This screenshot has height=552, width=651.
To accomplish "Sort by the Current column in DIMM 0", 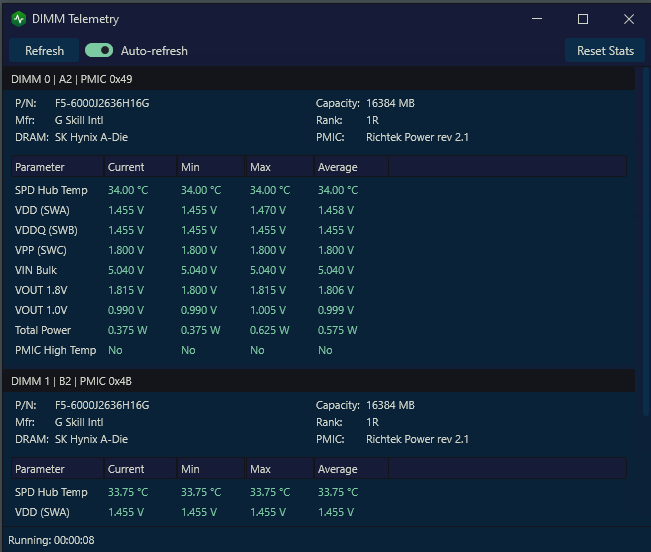I will tap(140, 167).
